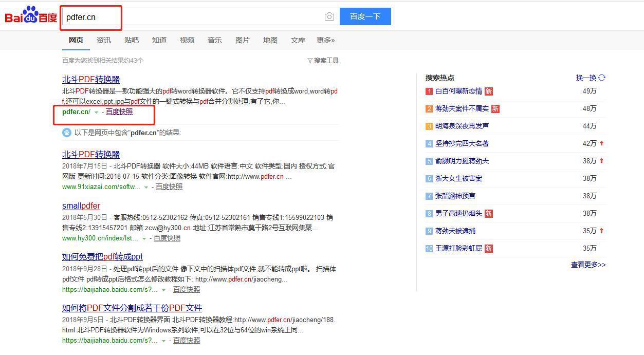Click the Baidu logo

(31, 16)
